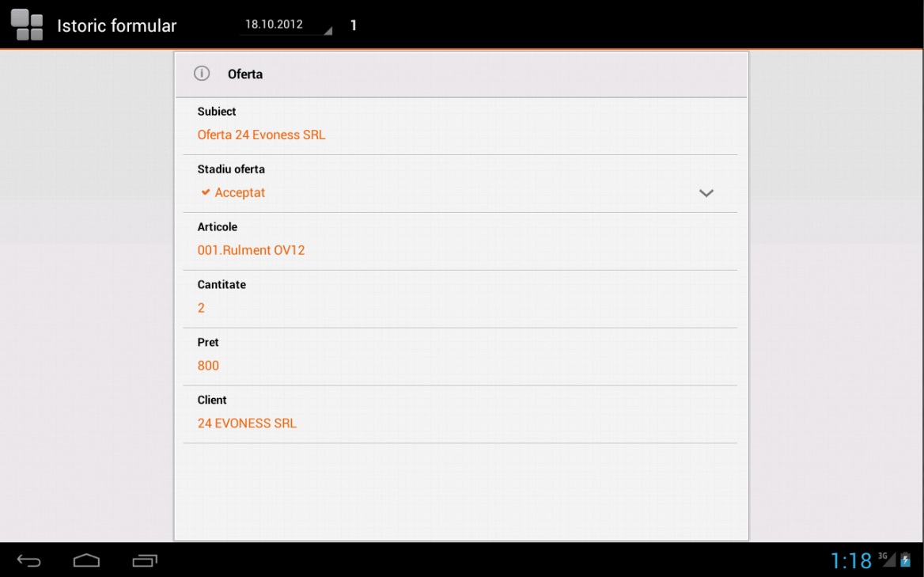Expand the Stadiu oferta chevron
This screenshot has width=924, height=577.
706,192
